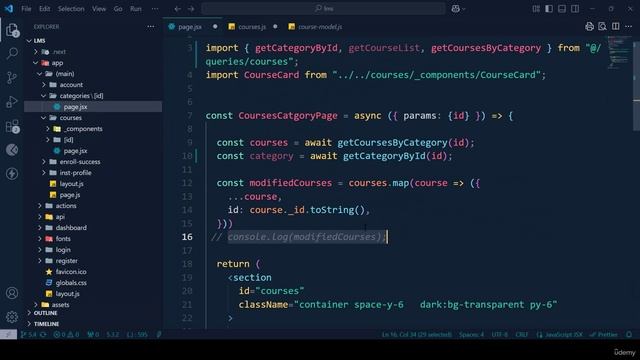Click the sync changes icon in status bar
The image size is (640, 360).
click(43, 335)
